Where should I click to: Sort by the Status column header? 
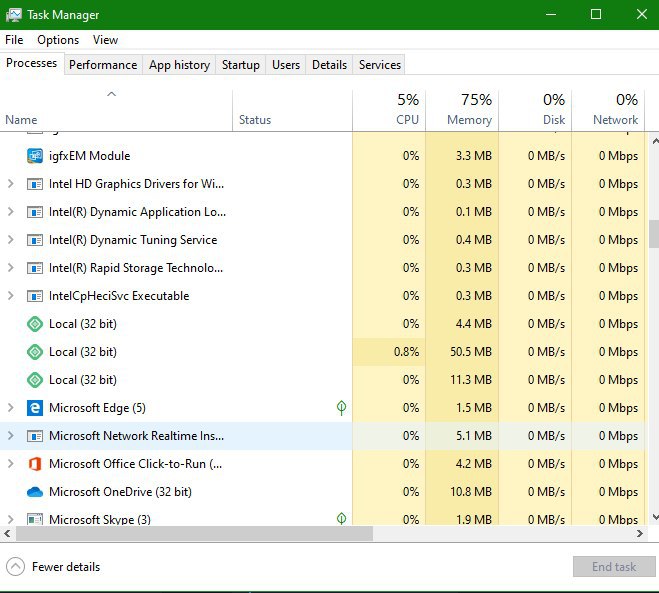click(x=292, y=110)
